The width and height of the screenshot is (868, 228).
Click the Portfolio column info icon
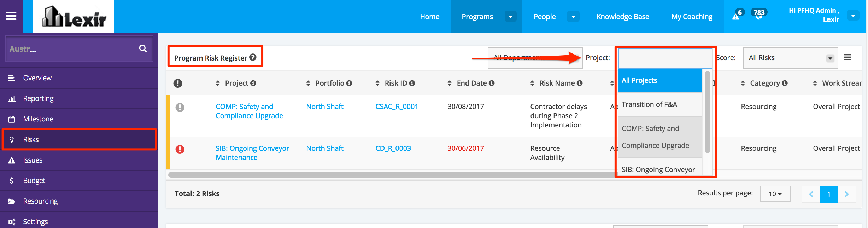[349, 83]
